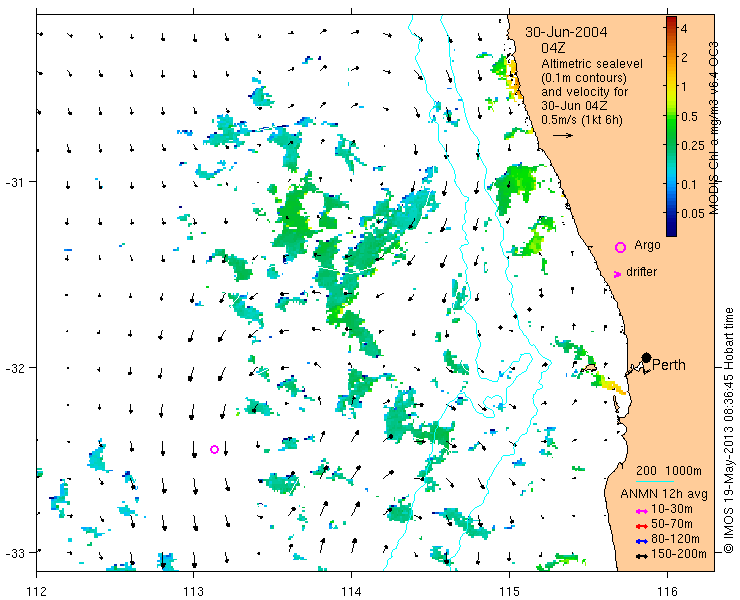This screenshot has height=600, width=740.
Task: Click the 0.5m/s reference velocity arrow
Action: [x=563, y=135]
